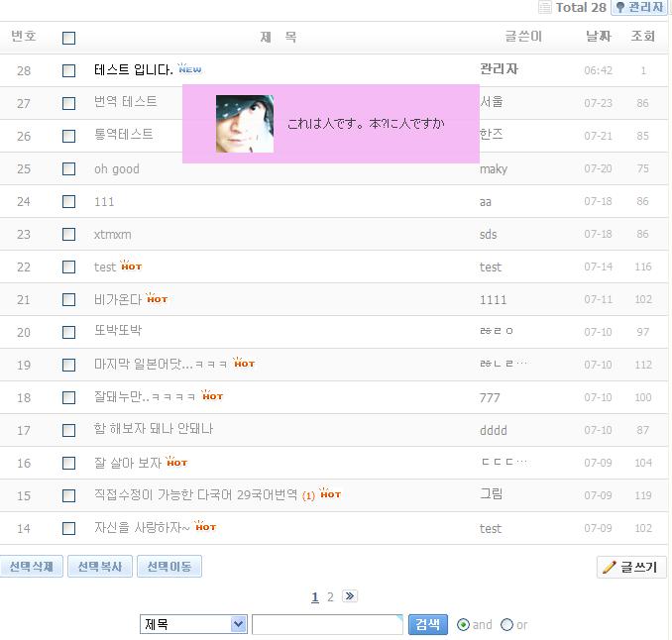Click HOT badge on 잘 살아 보자 post
Image resolution: width=672 pixels, height=640 pixels.
(176, 462)
